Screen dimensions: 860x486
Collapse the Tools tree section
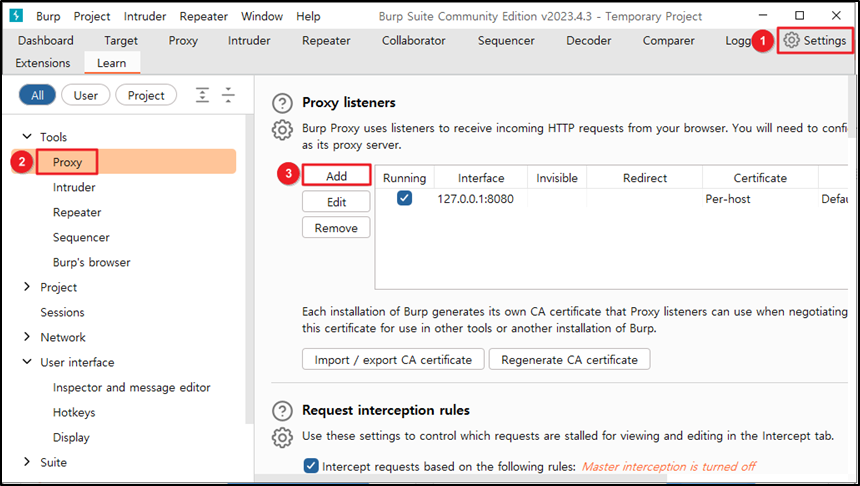[x=26, y=136]
